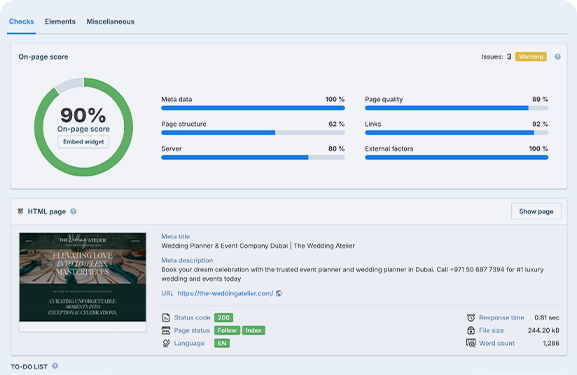Open the the-weddingatelier.com URL link
The width and height of the screenshot is (577, 375).
click(225, 293)
